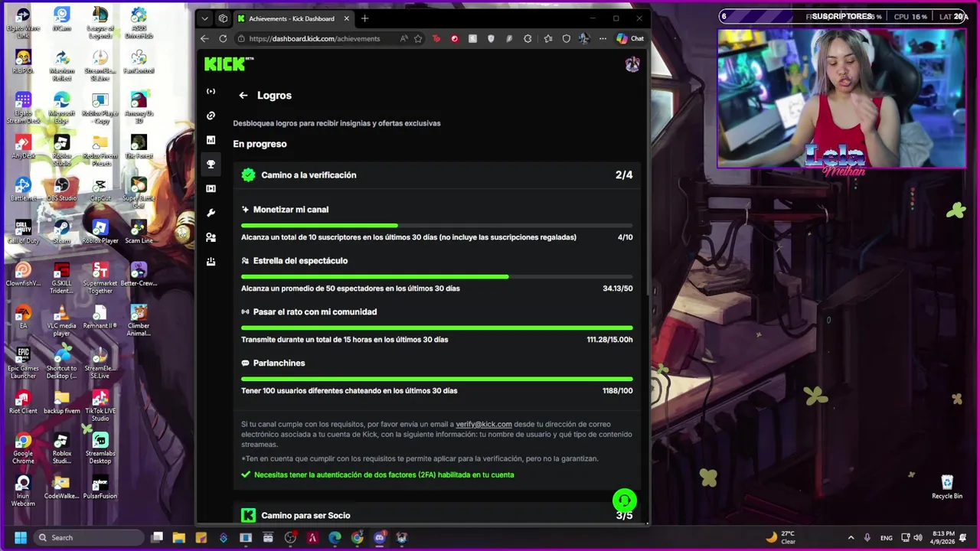Open the Windows Start menu
980x551 pixels.
21,537
